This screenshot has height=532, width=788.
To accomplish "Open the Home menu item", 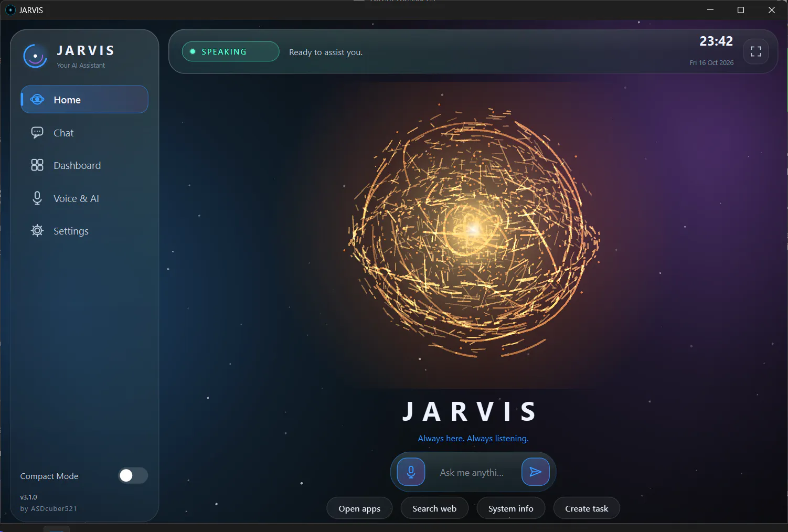I will pyautogui.click(x=84, y=99).
